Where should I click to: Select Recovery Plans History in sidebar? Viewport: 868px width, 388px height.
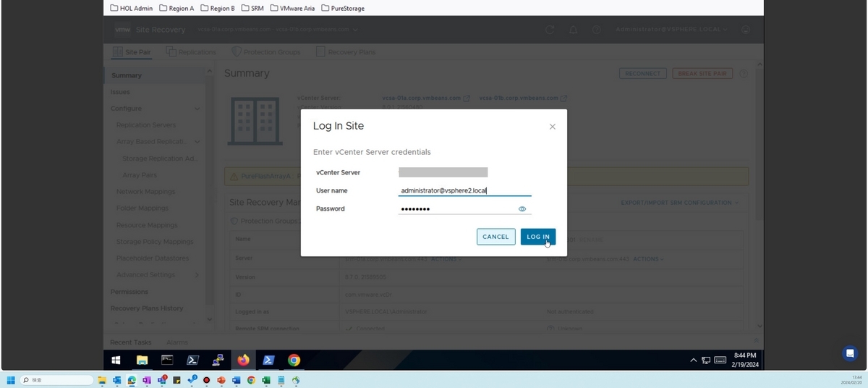click(147, 308)
